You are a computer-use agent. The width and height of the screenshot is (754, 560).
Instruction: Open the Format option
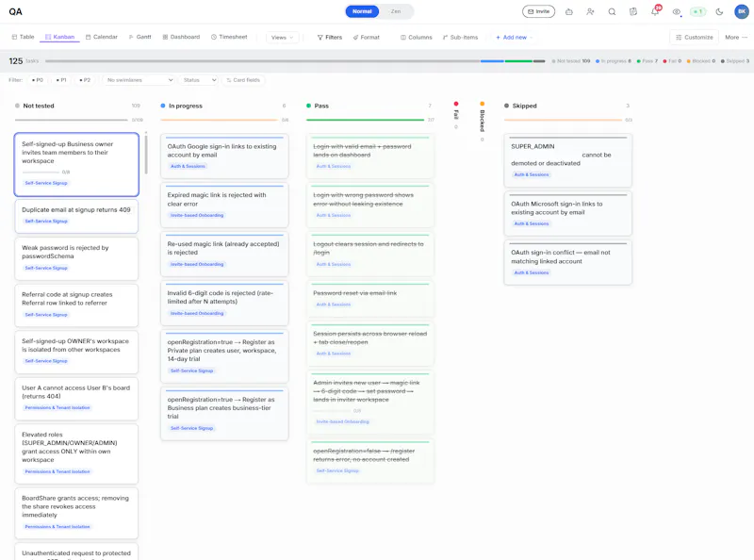pos(366,38)
